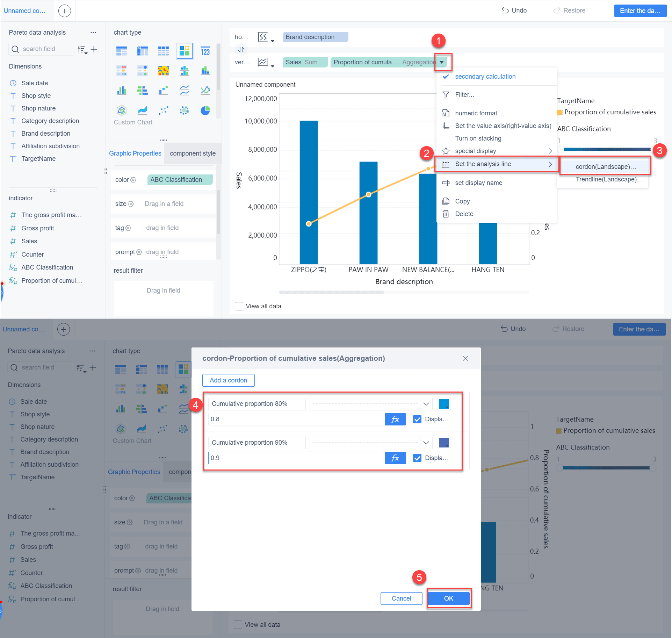Screen dimensions: 672x638
Task: Select numeric format.... menu entry
Action: (496, 113)
